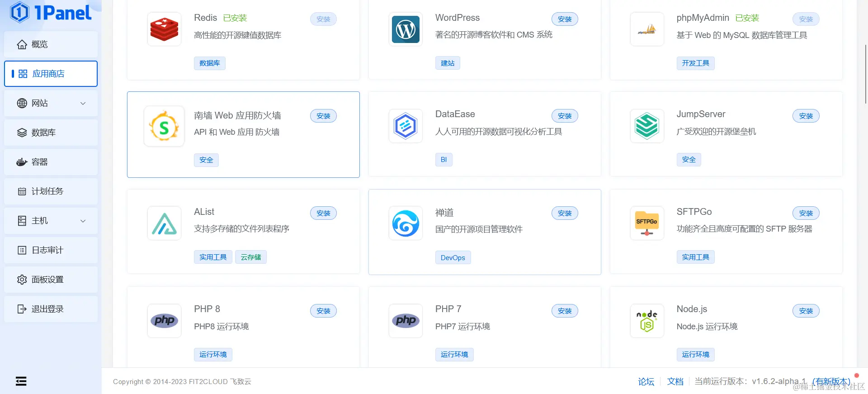Click the PHP 7 app icon
The image size is (868, 394).
(406, 321)
